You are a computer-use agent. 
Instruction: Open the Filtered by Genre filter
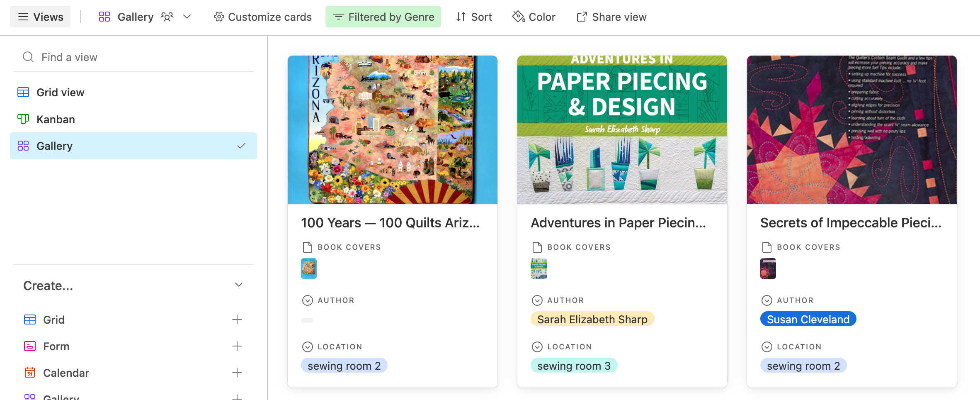383,17
